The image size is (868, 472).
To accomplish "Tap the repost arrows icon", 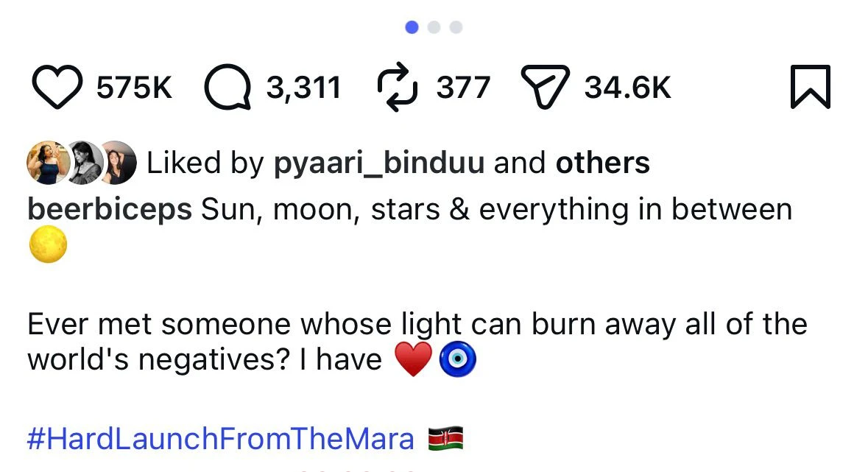I will (398, 88).
